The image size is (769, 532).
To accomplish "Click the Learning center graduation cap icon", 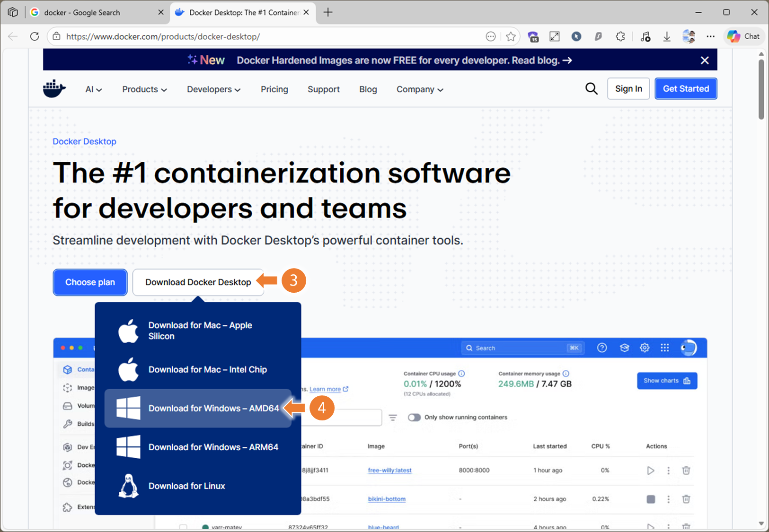I will pos(624,348).
